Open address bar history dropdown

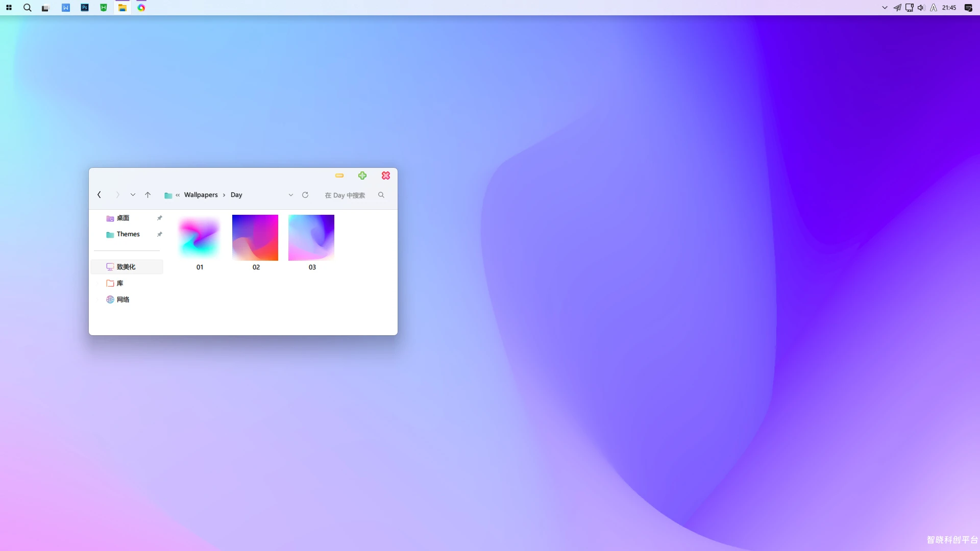pyautogui.click(x=291, y=195)
